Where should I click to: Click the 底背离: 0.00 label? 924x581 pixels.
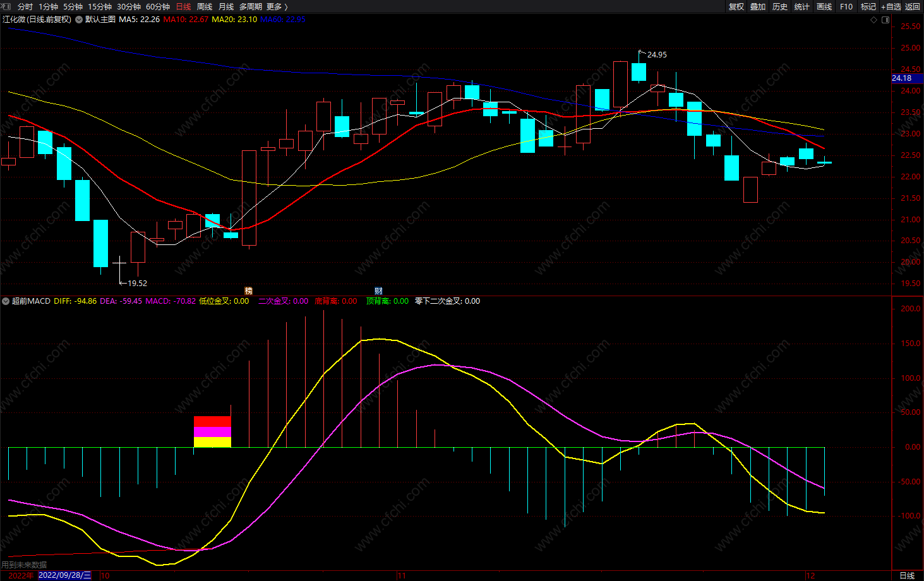[336, 301]
